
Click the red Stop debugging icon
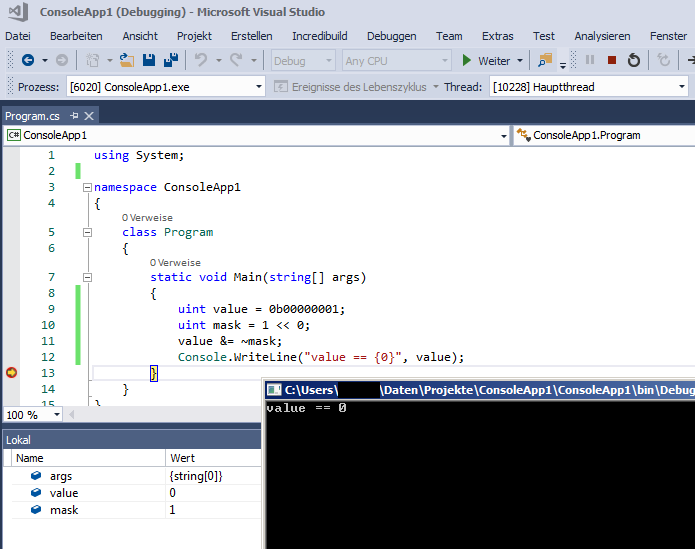(x=612, y=60)
